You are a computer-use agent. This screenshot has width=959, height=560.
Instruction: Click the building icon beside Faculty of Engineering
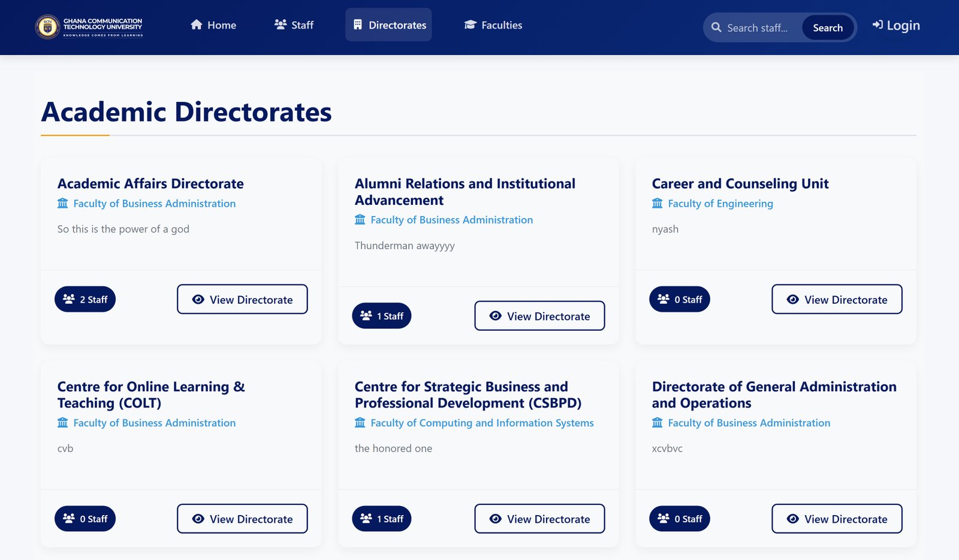pyautogui.click(x=658, y=204)
